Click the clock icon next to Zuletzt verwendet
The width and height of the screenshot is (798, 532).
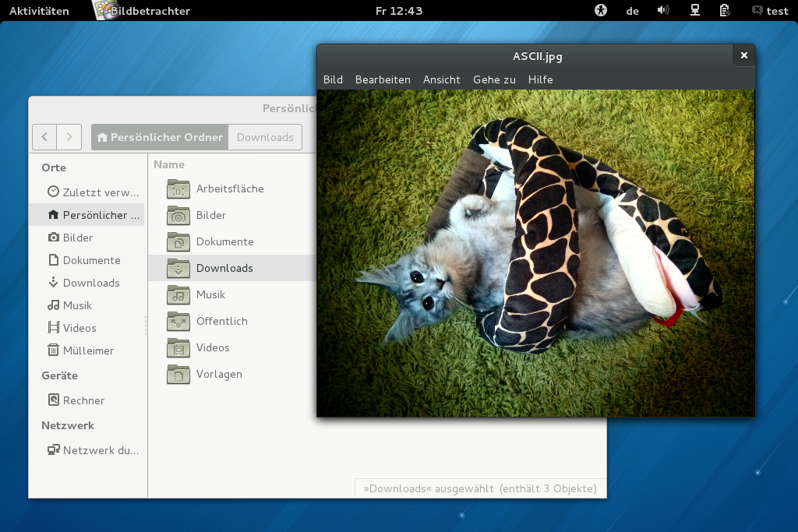[53, 192]
